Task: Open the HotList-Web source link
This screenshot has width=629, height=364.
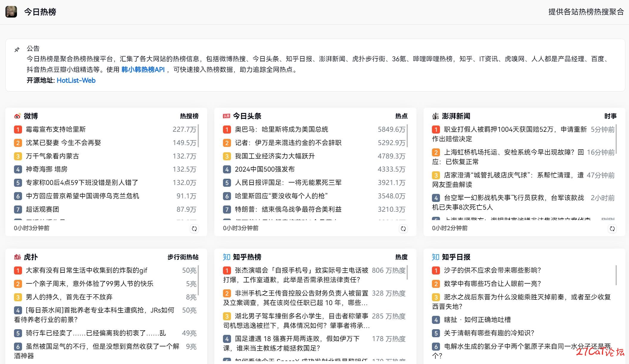Action: click(x=76, y=80)
